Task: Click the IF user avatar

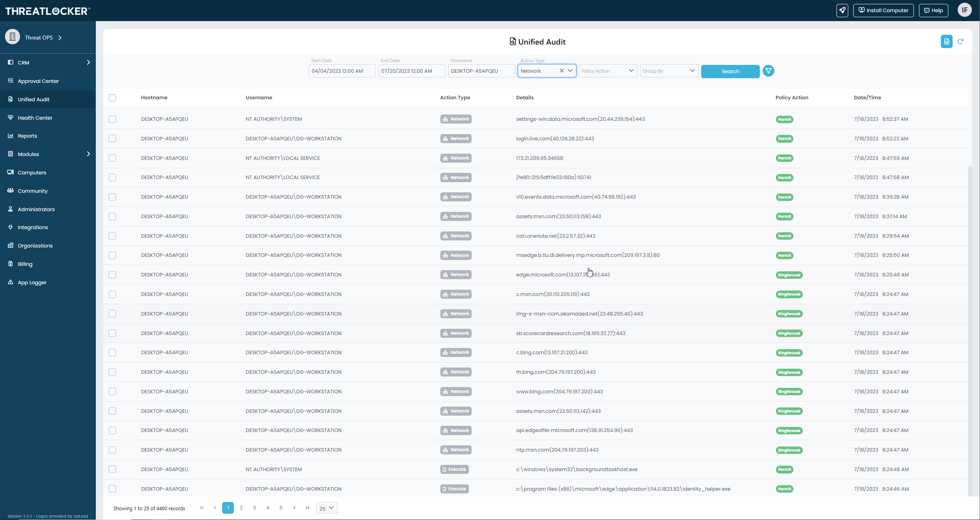Action: click(x=964, y=10)
